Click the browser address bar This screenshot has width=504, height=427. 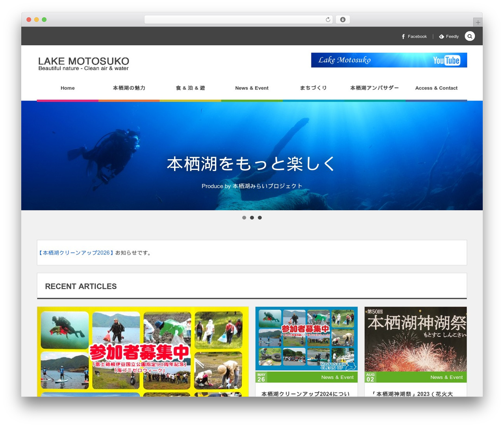(x=239, y=19)
